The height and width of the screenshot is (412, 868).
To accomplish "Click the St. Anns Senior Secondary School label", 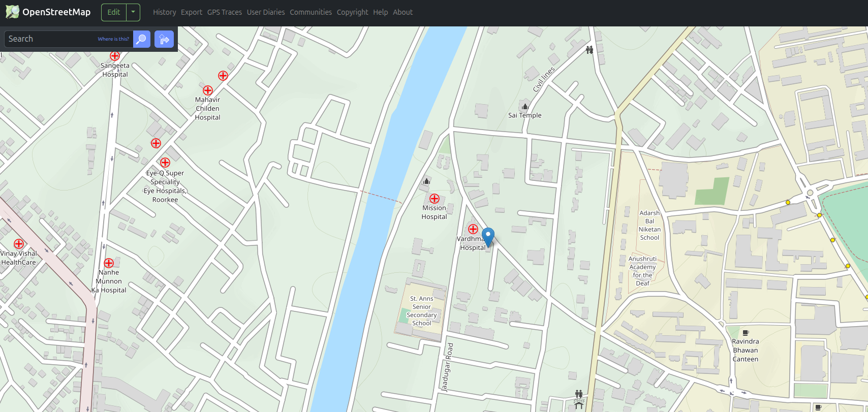I will pyautogui.click(x=422, y=311).
